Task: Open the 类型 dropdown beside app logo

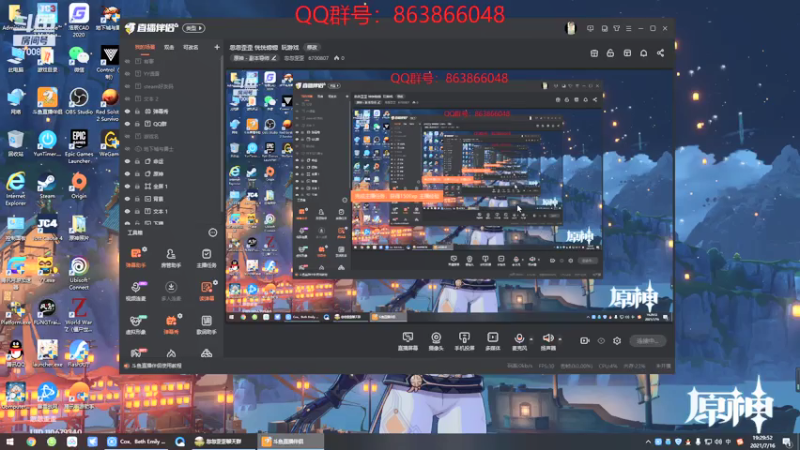Action: [194, 28]
